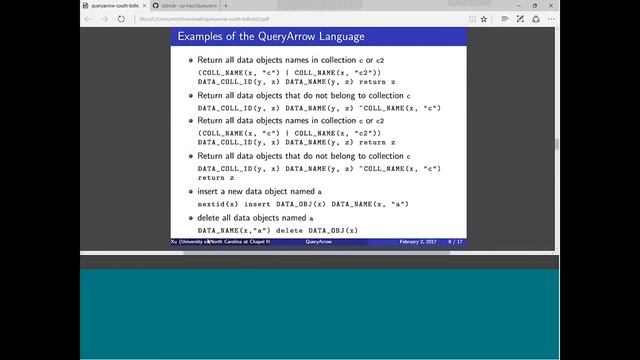640x360 pixels.
Task: Add this page to favorites with star
Action: 484,19
